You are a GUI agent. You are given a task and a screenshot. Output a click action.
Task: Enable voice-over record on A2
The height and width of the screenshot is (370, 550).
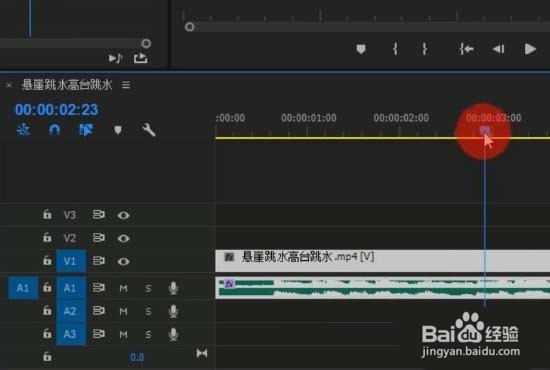[173, 311]
